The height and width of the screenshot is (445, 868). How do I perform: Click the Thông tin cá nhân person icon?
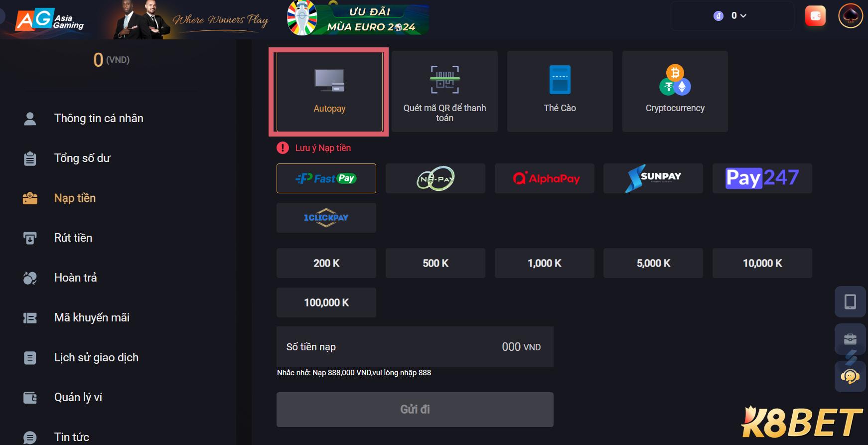coord(30,119)
